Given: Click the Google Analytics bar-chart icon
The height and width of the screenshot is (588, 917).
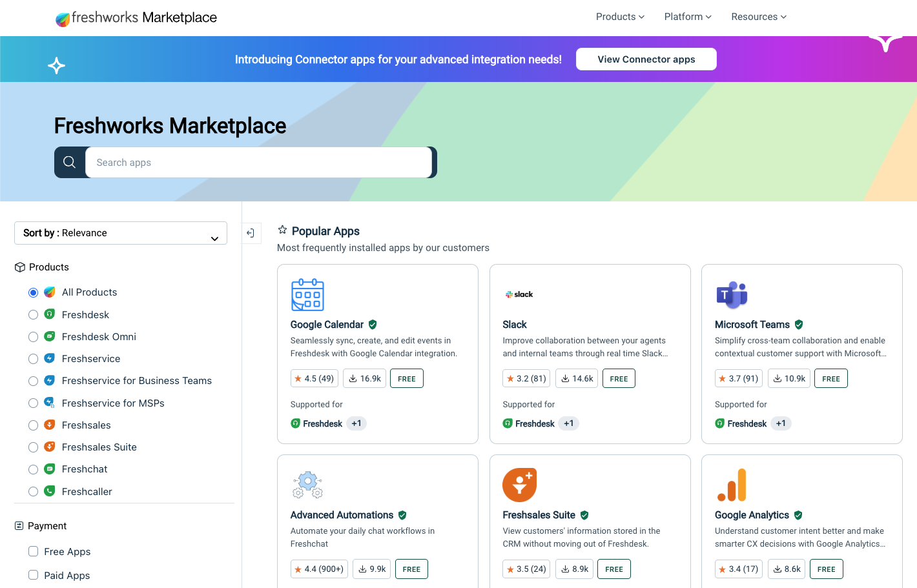Looking at the screenshot, I should 732,485.
